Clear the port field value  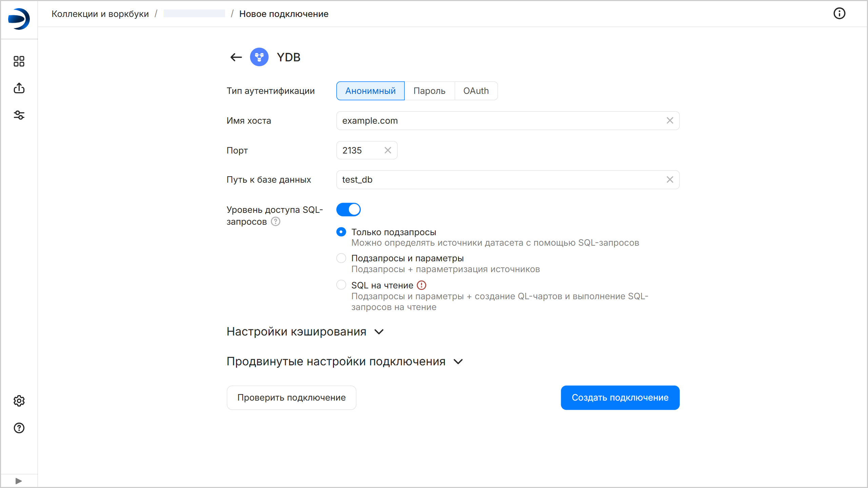pos(388,150)
